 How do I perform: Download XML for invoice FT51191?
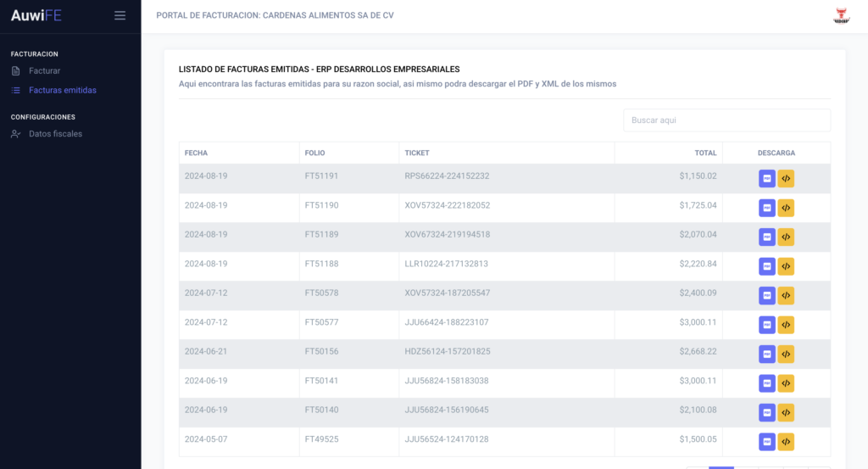786,178
